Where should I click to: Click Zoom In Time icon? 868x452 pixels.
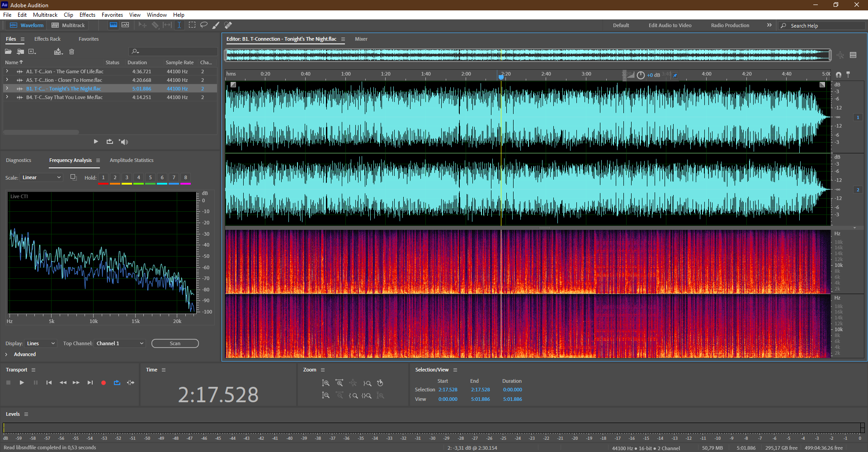point(340,383)
